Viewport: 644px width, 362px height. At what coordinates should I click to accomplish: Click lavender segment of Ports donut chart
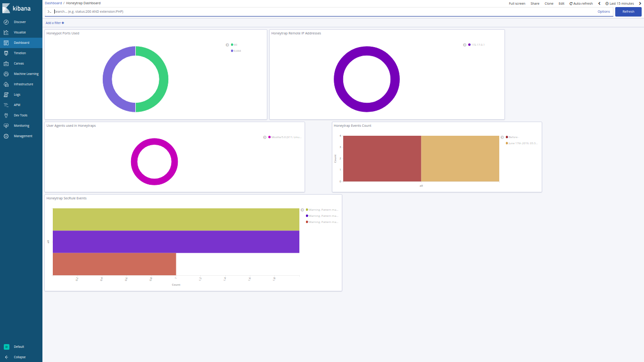pyautogui.click(x=107, y=79)
